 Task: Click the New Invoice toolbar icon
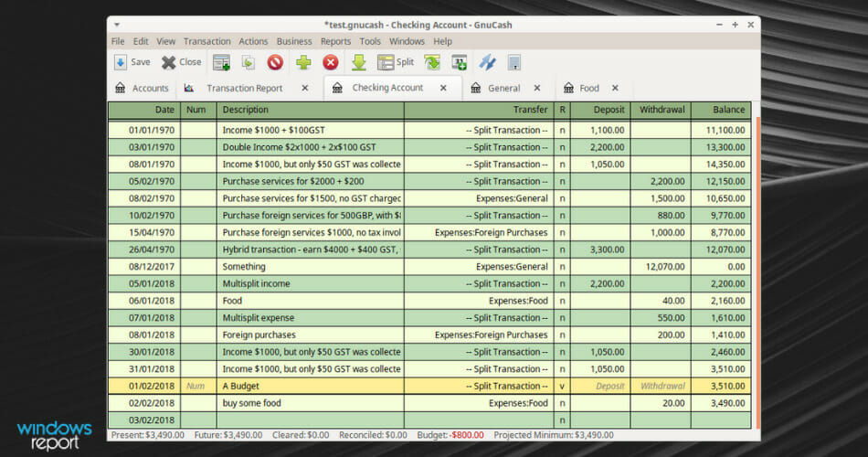click(x=221, y=62)
